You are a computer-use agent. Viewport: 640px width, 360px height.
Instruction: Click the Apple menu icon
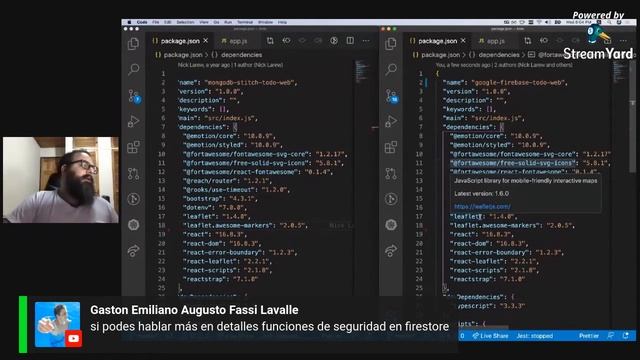(129, 22)
